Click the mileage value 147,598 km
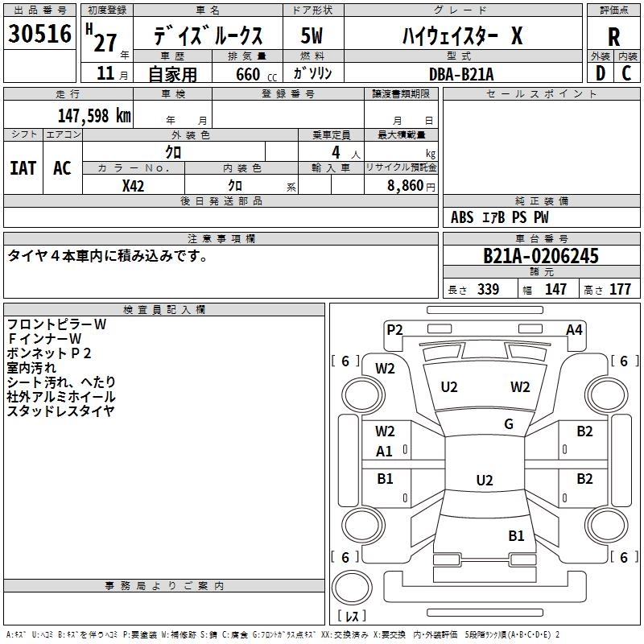Image resolution: width=644 pixels, height=644 pixels. 94,115
